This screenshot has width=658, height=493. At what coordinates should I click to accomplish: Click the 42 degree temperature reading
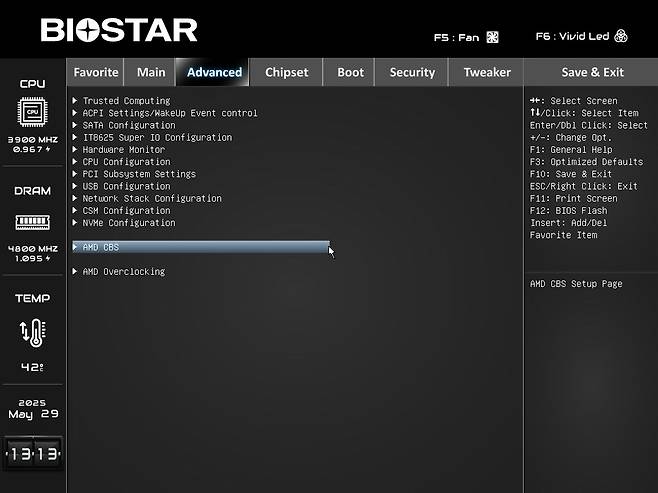coord(32,367)
